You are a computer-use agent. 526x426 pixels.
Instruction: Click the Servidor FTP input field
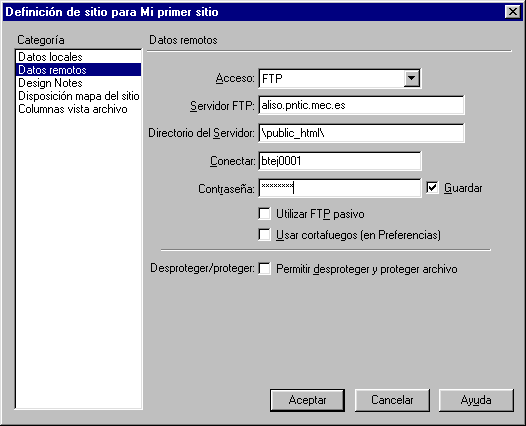361,105
